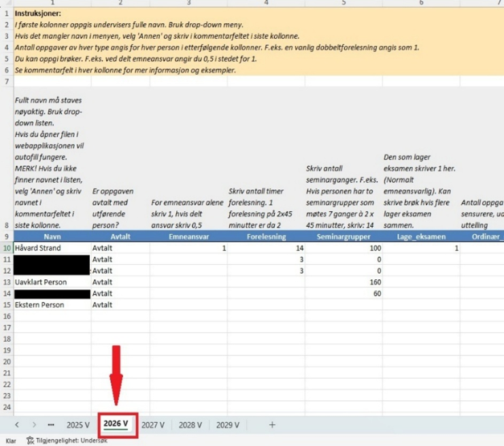Select cell 'Uavklart Person'

[52, 282]
